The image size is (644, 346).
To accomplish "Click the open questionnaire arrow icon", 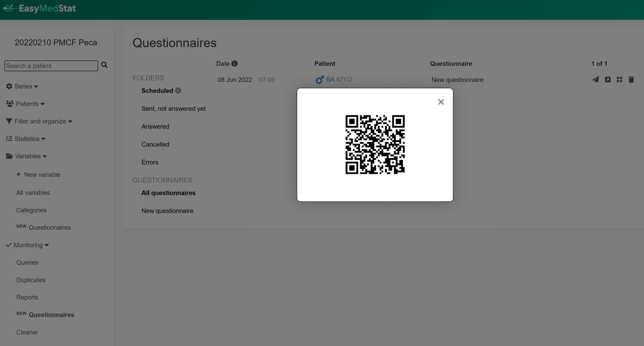I will coord(607,80).
